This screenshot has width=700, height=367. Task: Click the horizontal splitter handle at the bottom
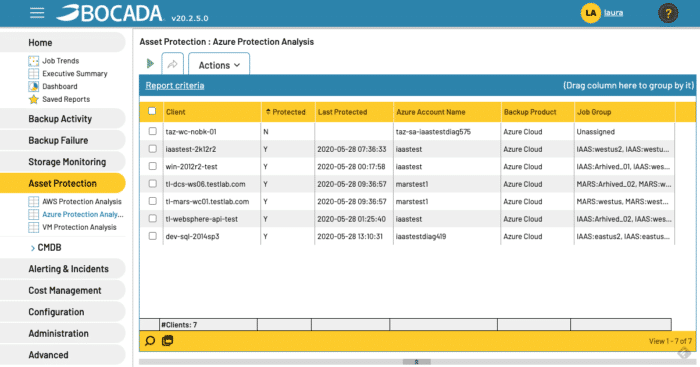[x=417, y=362]
